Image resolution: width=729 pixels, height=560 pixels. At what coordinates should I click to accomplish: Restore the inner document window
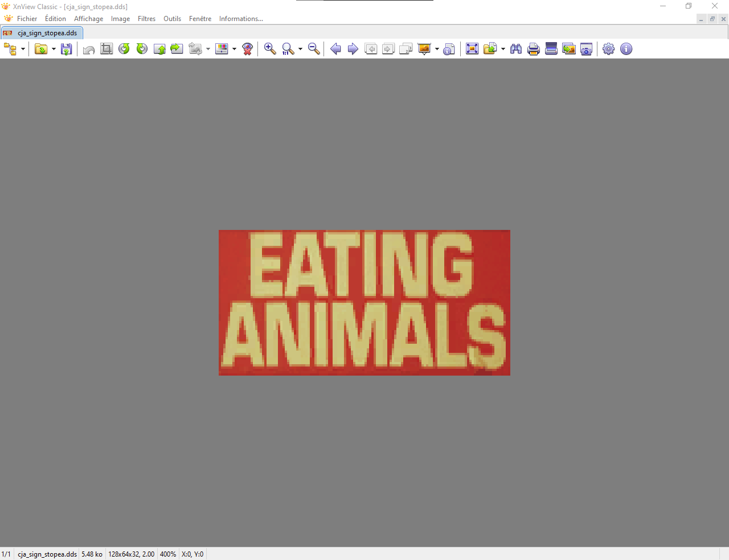(712, 19)
